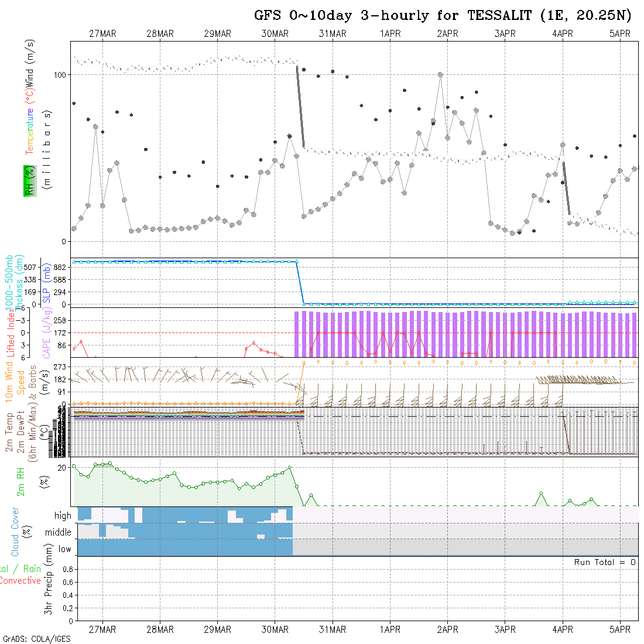Click the GFS TESSALIT chart title

click(x=442, y=16)
